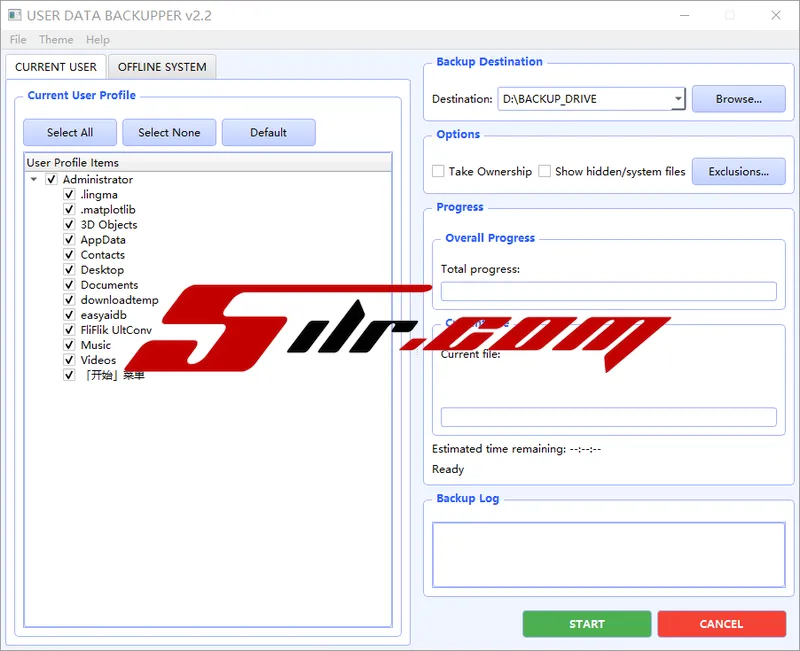Toggle the .lingma checkbox

[x=69, y=194]
